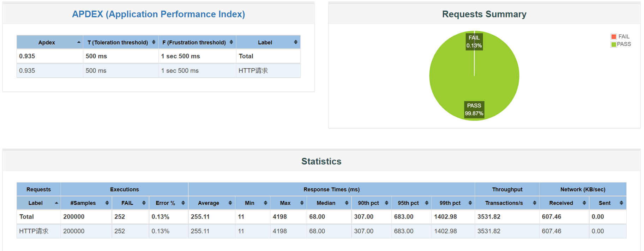Click the Throughput group header
Image resolution: width=644 pixels, height=251 pixels.
coord(507,189)
